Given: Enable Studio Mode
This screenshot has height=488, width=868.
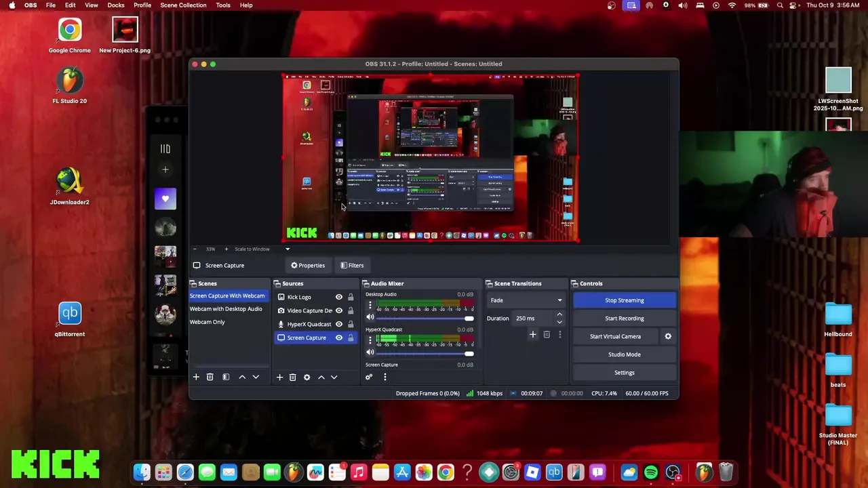Looking at the screenshot, I should coord(625,354).
